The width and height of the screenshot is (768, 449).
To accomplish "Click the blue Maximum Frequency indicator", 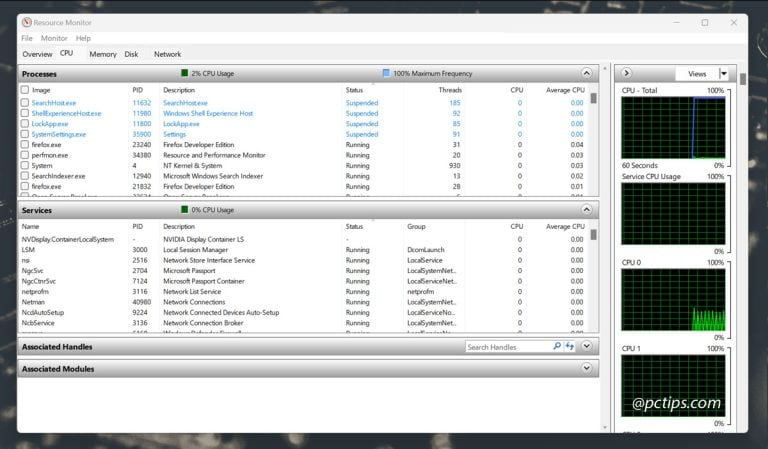I will click(386, 73).
